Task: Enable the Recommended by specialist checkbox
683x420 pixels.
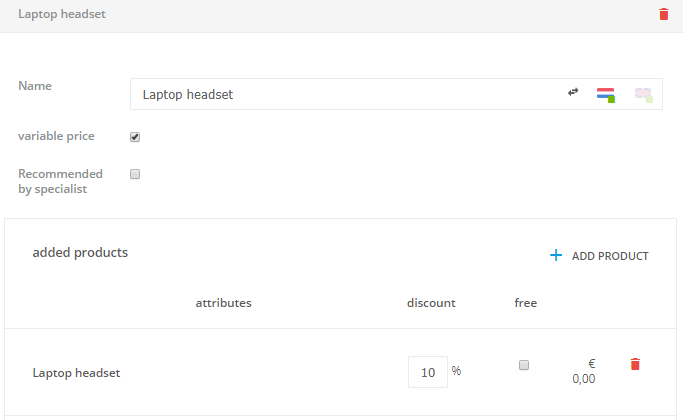Action: (135, 174)
